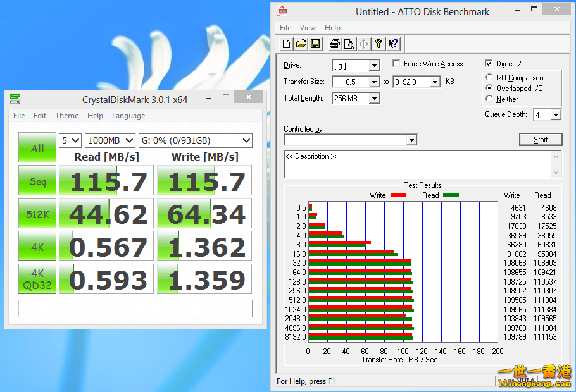Image resolution: width=576 pixels, height=392 pixels.
Task: Click CrystalDiskMark empty comment field
Action: 135,309
